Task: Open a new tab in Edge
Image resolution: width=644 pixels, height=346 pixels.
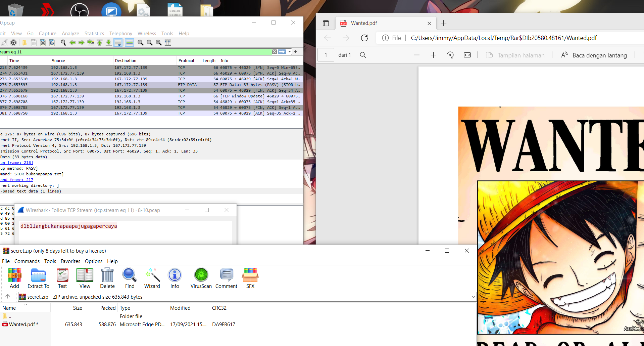Action: pos(443,23)
